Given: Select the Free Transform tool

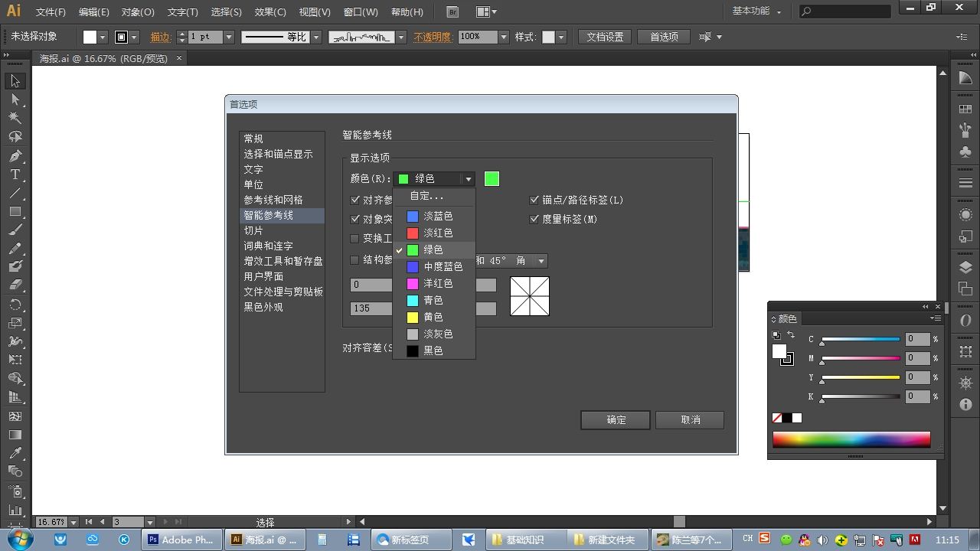Looking at the screenshot, I should click(15, 360).
